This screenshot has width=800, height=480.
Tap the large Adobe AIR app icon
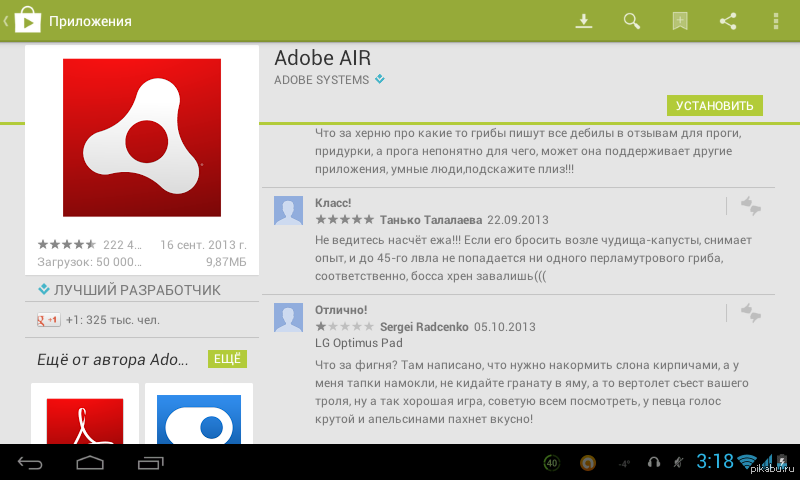[142, 138]
